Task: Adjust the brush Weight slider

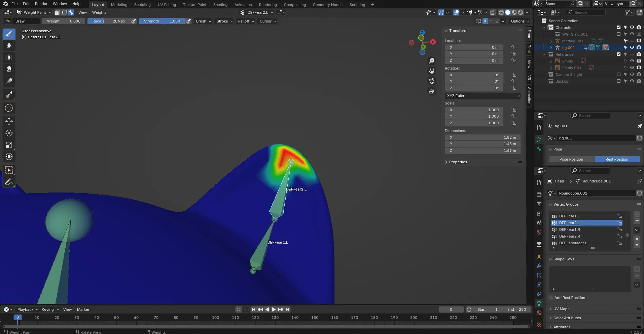Action: point(64,21)
